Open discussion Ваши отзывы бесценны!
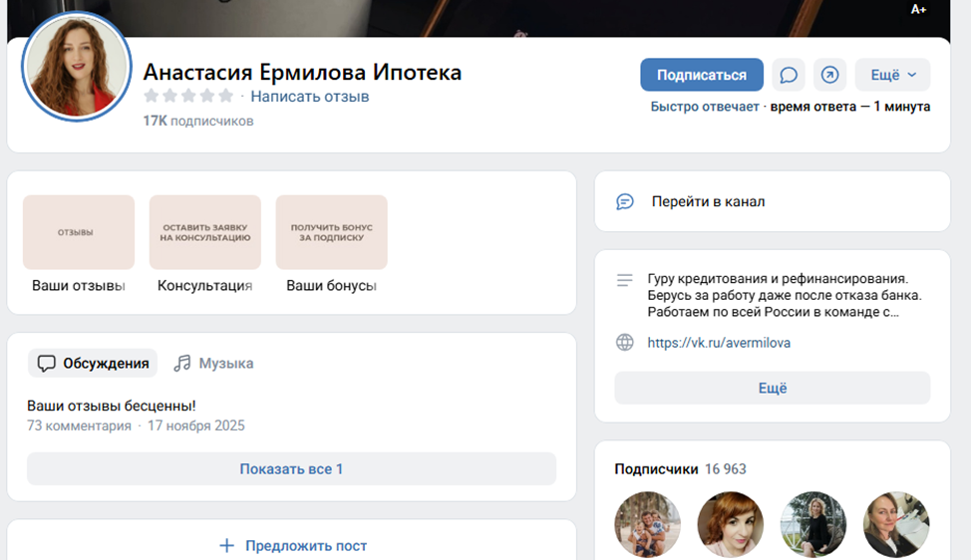 click(112, 406)
